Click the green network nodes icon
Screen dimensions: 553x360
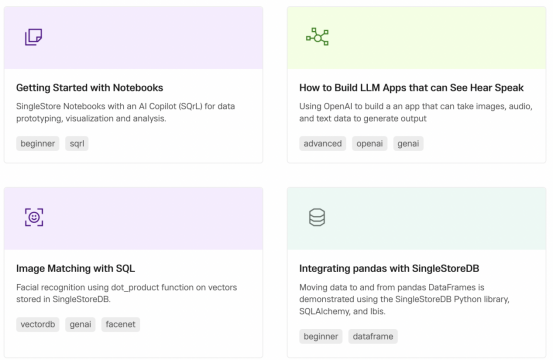317,37
